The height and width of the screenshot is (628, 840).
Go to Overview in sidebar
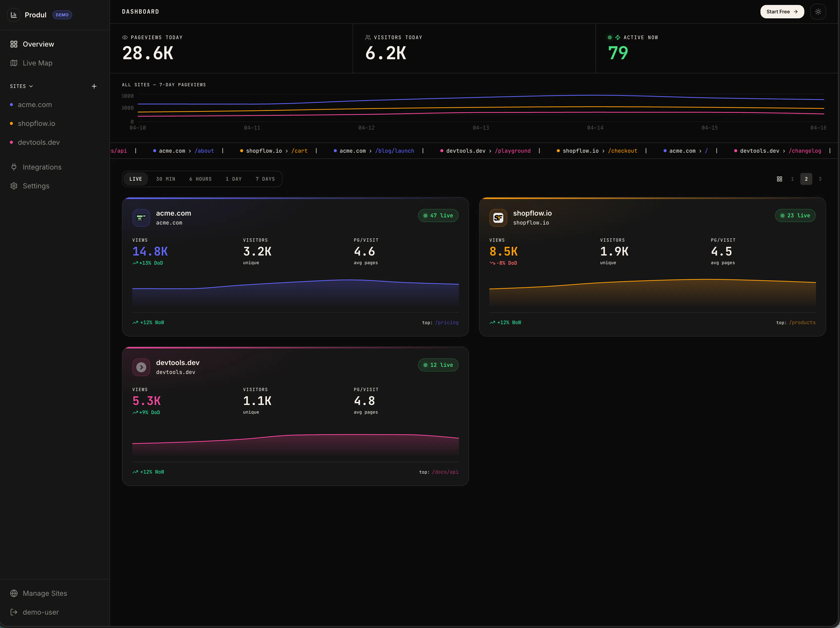tap(38, 44)
